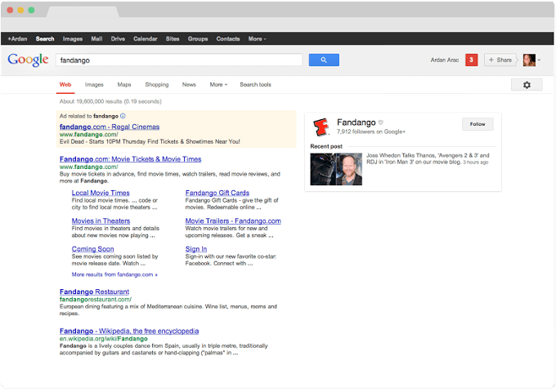Open the red notifications counter badge
This screenshot has width=556, height=392.
[471, 60]
